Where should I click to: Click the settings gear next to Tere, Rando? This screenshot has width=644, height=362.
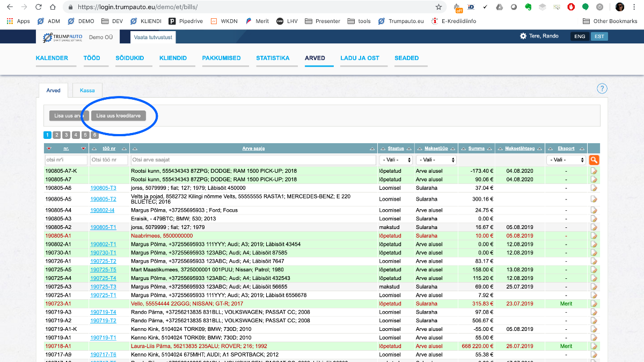[x=523, y=36]
